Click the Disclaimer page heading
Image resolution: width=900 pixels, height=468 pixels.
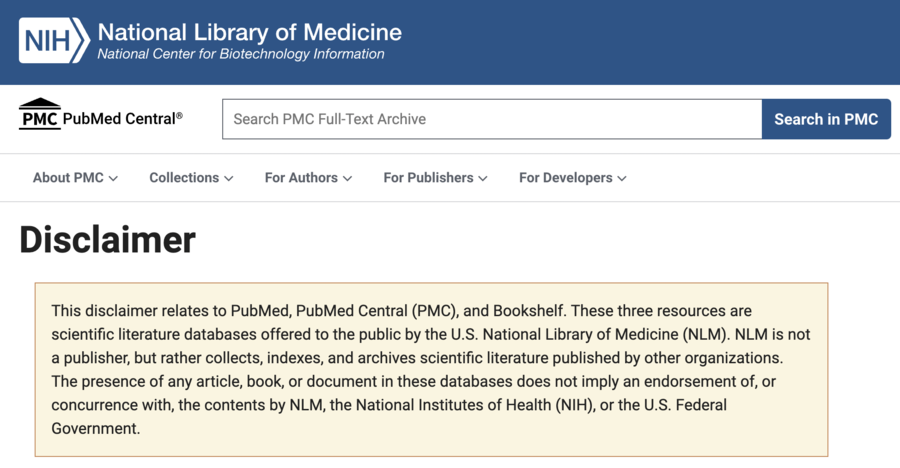107,239
